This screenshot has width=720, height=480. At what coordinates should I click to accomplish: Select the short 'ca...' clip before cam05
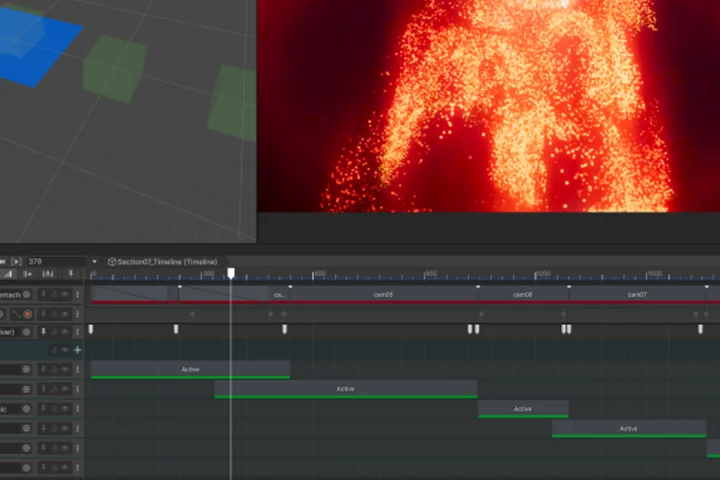tap(279, 294)
